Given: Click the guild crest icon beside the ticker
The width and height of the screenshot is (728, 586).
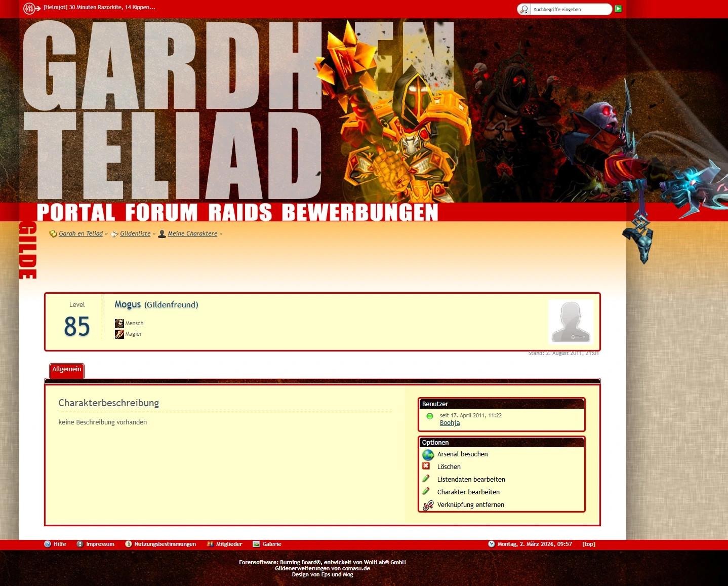Looking at the screenshot, I should (32, 9).
